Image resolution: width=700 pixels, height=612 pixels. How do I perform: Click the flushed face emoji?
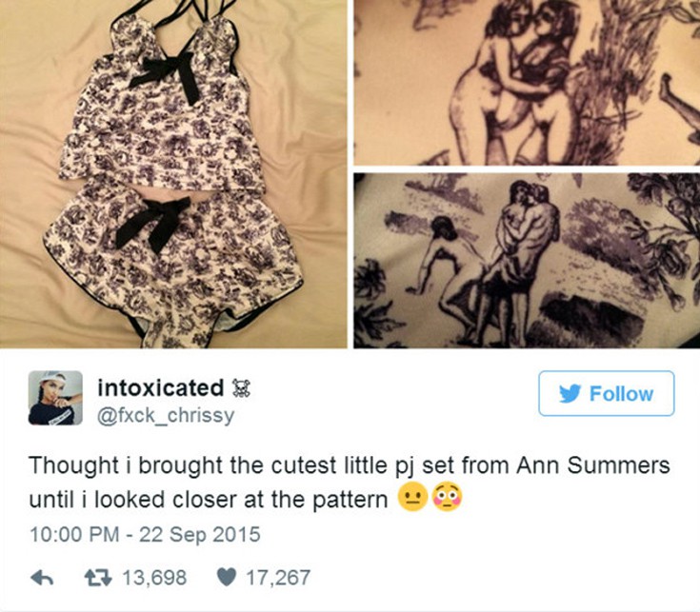[448, 498]
